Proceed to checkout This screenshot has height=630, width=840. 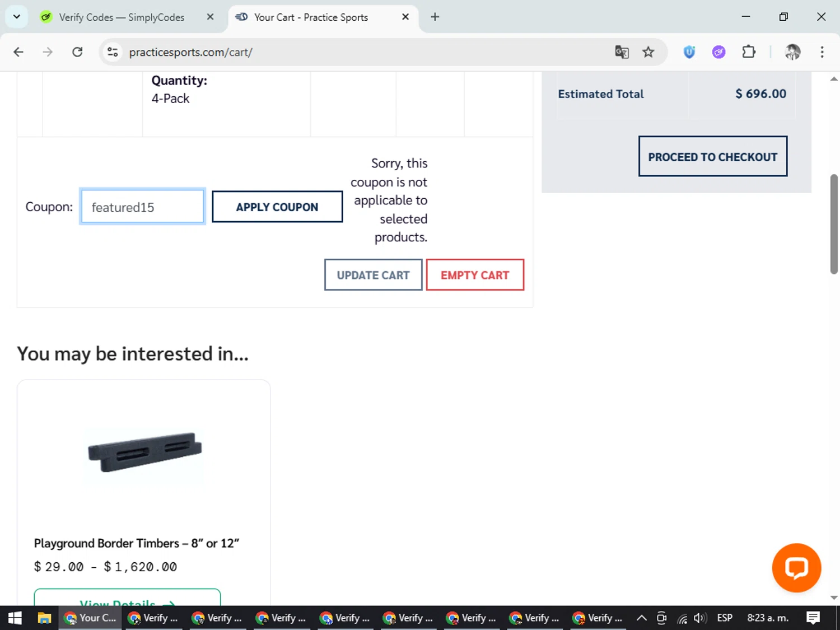(x=713, y=156)
